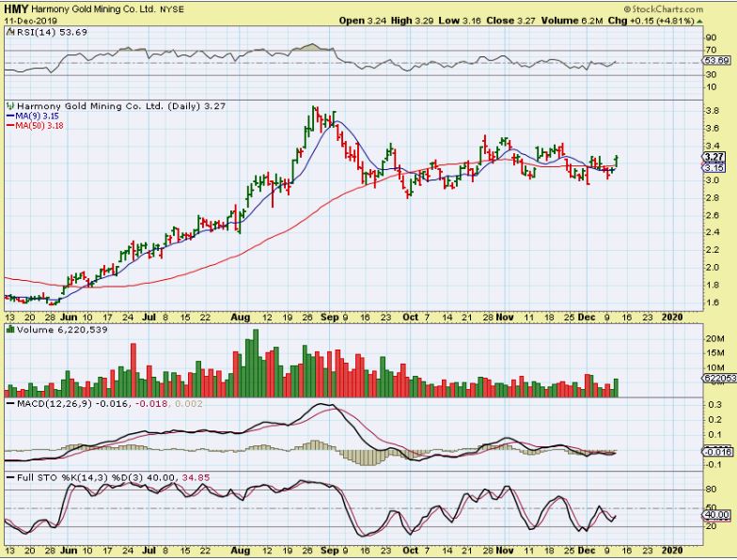Click the 11-Dec-2019 date label
737x560 pixels.
(31, 21)
